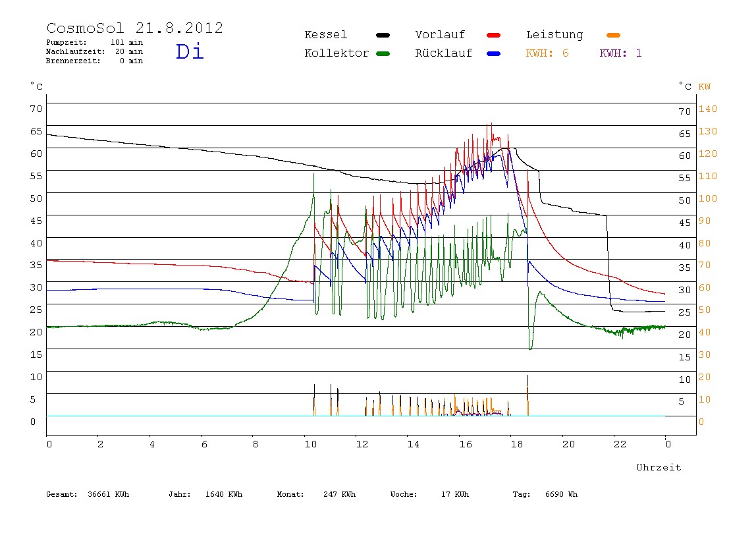Screen dimensions: 756x535
Task: Select the orange "110" KW axis tick
Action: [x=708, y=176]
